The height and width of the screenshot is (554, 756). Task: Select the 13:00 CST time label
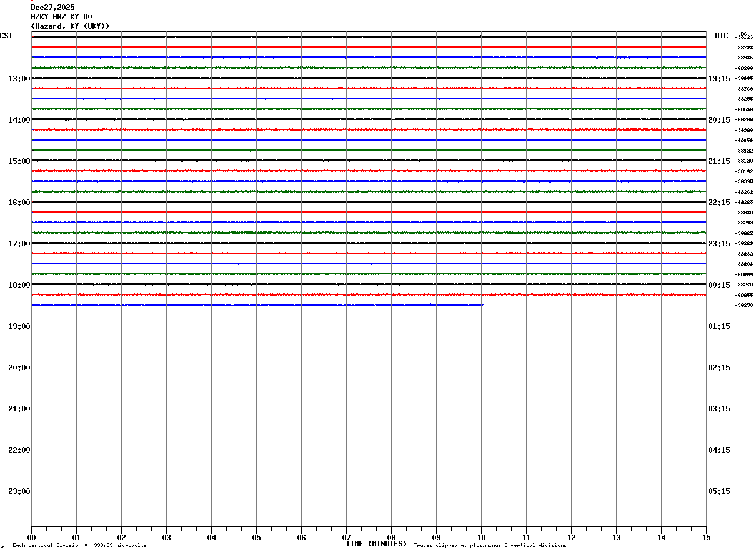[19, 79]
